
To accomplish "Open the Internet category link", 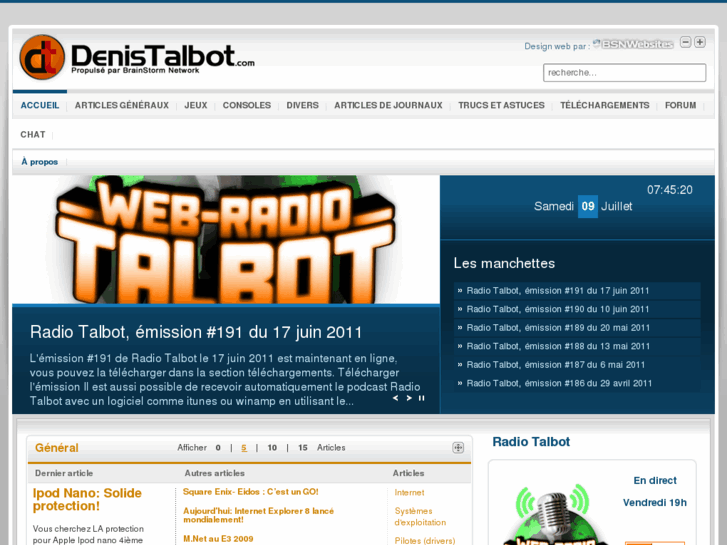I will pyautogui.click(x=409, y=493).
